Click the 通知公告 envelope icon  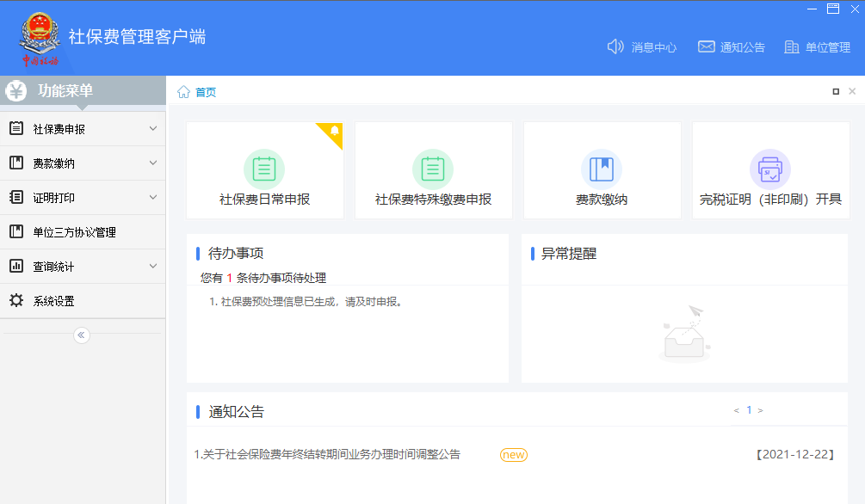click(x=707, y=47)
